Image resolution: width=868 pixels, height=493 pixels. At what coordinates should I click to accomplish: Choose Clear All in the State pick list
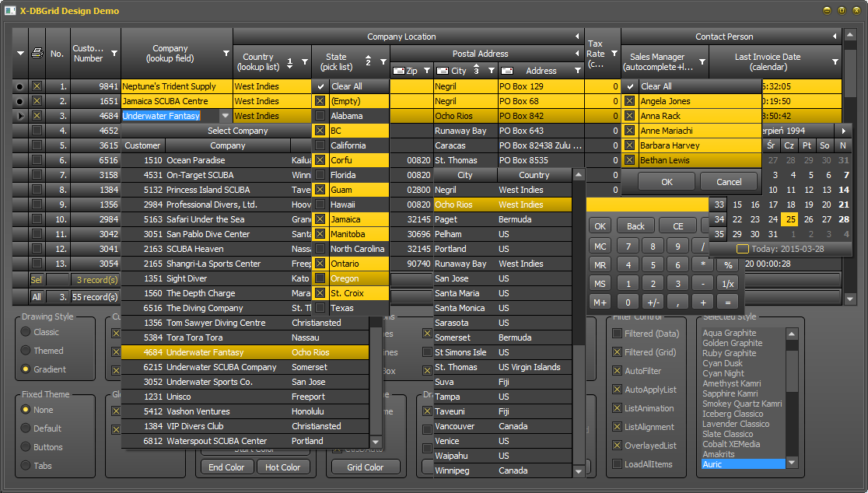(x=347, y=86)
